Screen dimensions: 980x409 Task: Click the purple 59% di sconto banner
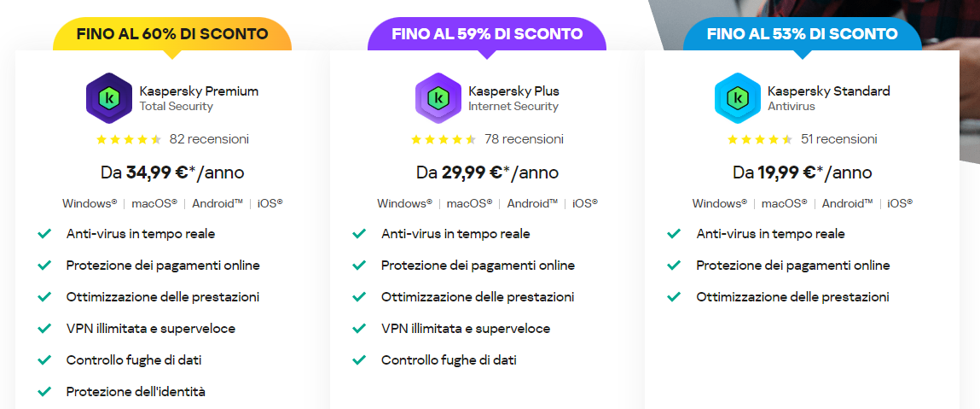(x=487, y=34)
